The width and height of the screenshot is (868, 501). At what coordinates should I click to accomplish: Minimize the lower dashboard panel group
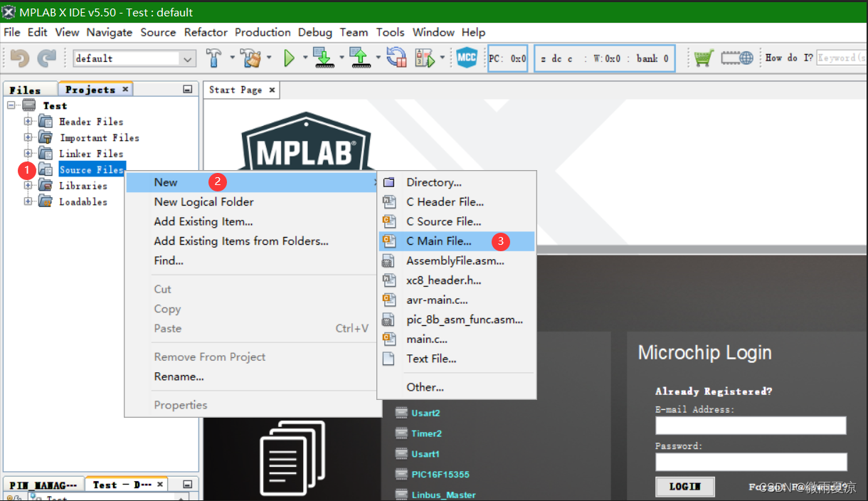click(187, 485)
